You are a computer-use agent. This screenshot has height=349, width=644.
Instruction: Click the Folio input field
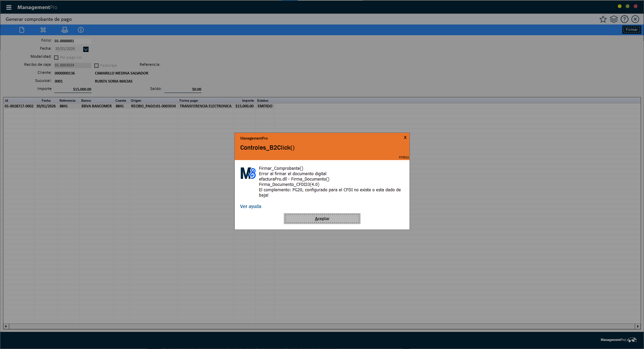click(x=72, y=41)
